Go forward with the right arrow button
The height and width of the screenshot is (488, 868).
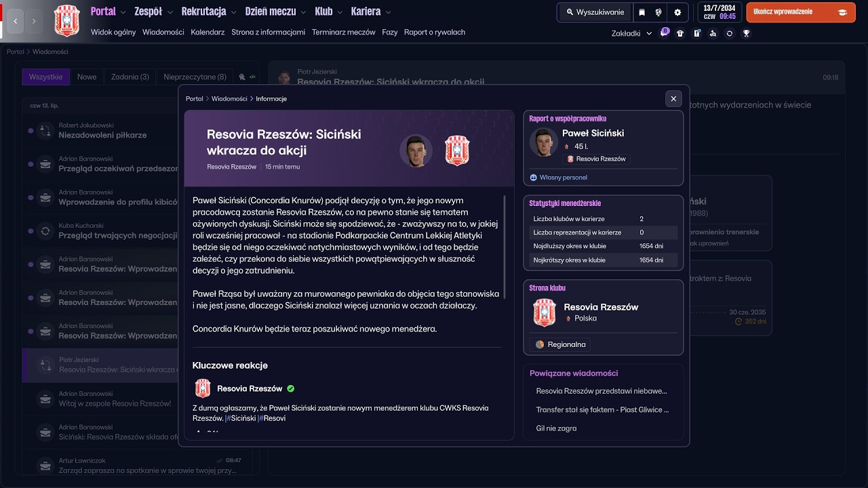pyautogui.click(x=34, y=21)
